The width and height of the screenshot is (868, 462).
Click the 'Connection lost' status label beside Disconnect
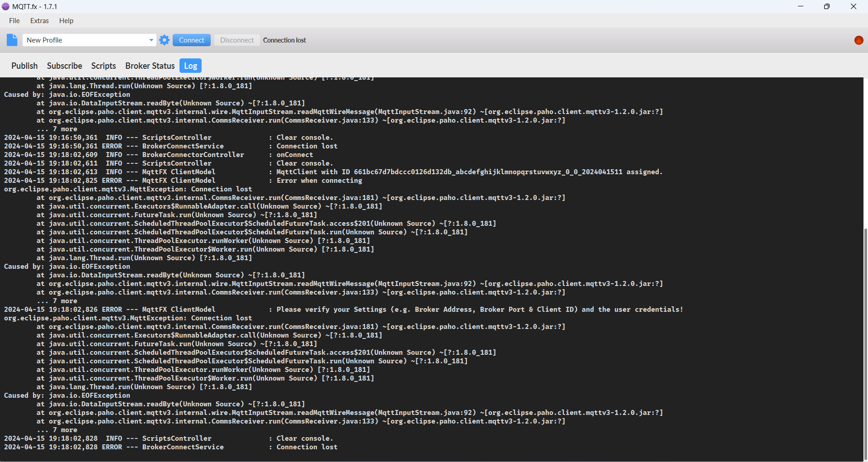pyautogui.click(x=285, y=40)
